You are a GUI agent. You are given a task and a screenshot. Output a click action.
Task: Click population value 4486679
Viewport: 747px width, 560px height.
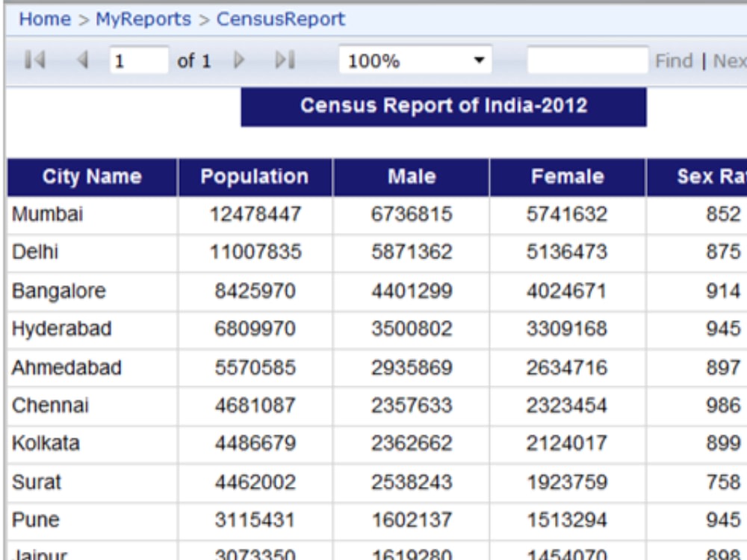[x=255, y=444]
